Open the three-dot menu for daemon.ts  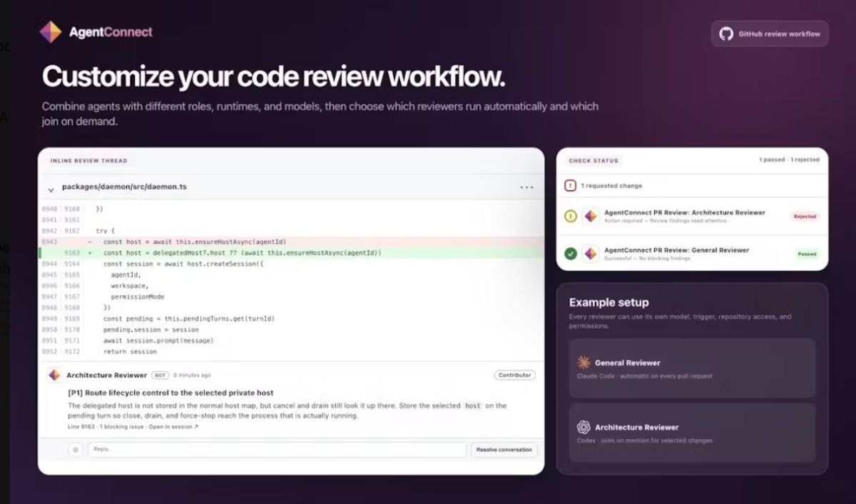(x=526, y=187)
